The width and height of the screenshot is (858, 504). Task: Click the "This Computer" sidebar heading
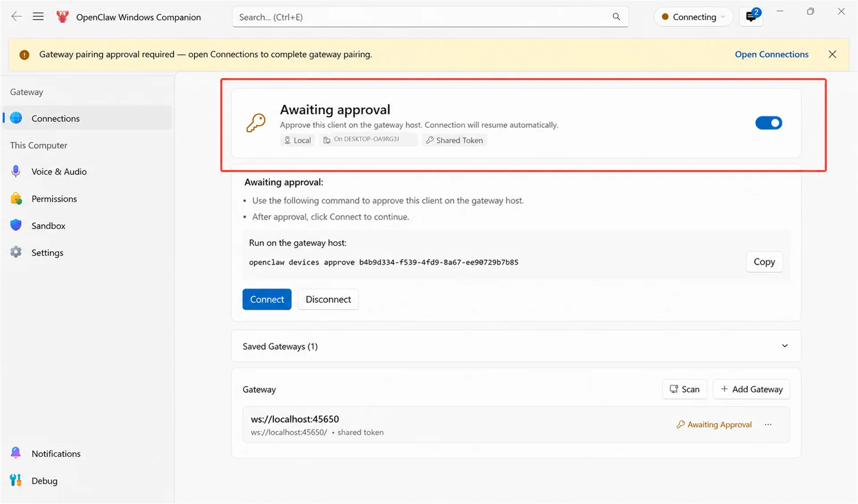pyautogui.click(x=38, y=145)
